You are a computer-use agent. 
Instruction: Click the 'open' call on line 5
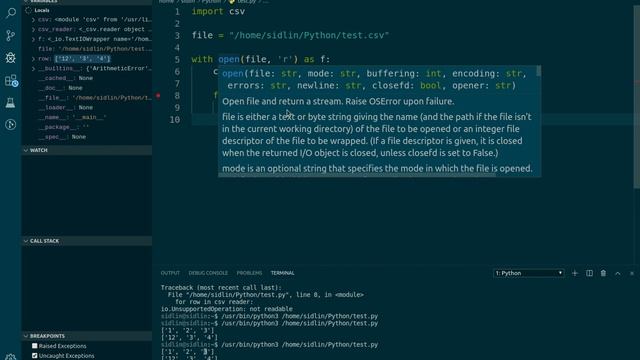[x=229, y=59]
